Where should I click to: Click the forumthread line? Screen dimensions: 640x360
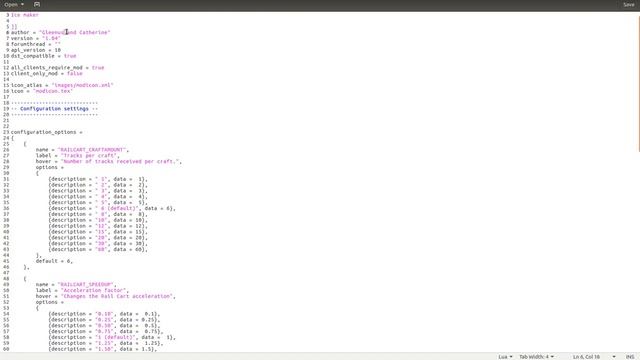tap(36, 44)
